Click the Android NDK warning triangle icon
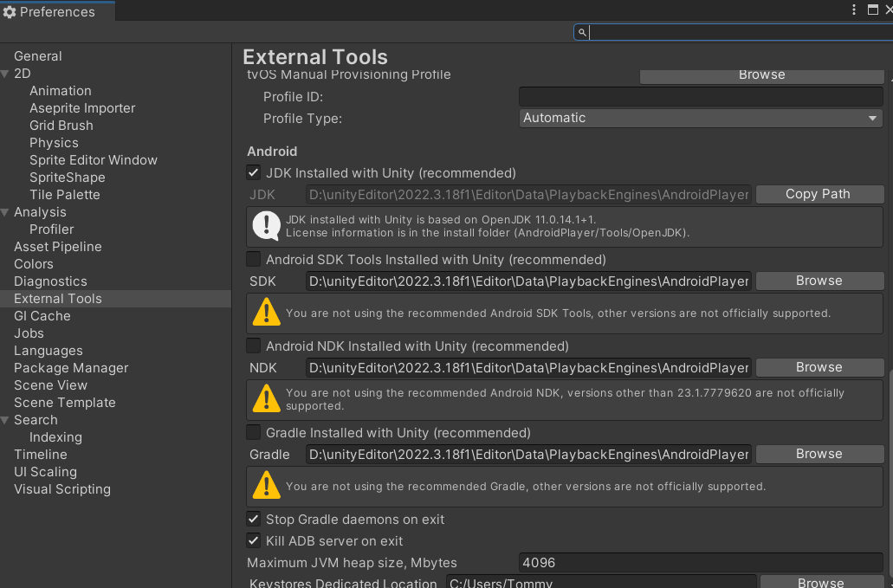The image size is (893, 588). pos(266,399)
